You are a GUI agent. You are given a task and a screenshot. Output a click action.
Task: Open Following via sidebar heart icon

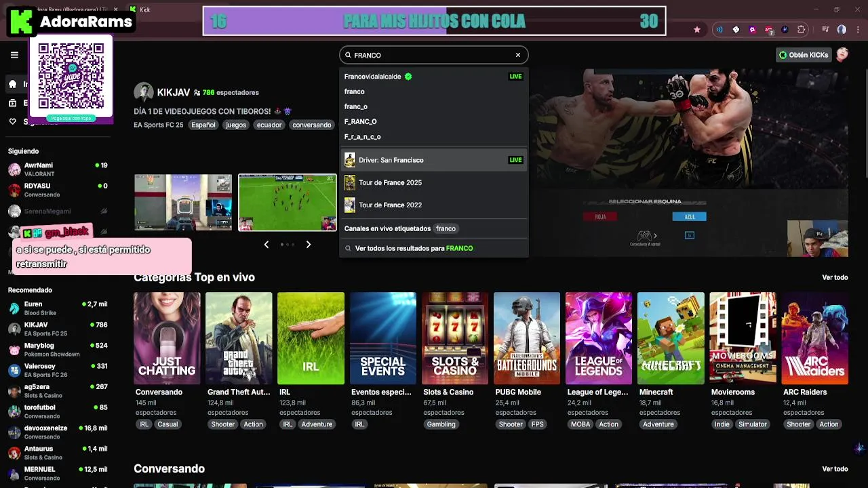pyautogui.click(x=12, y=122)
